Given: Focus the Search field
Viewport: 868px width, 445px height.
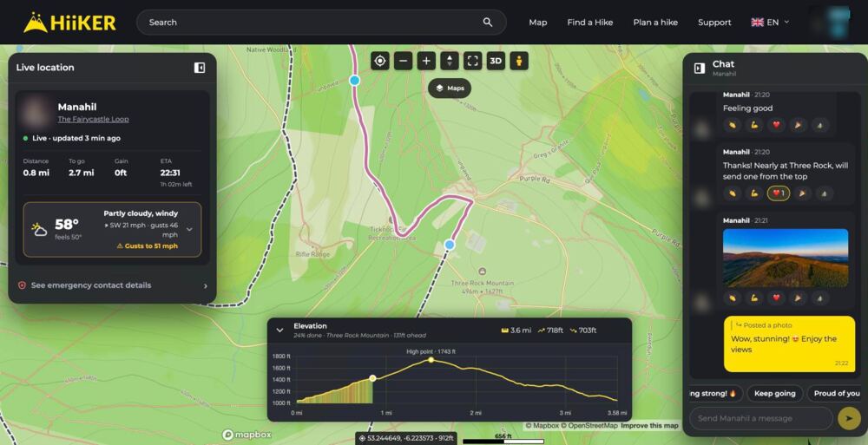Looking at the screenshot, I should pos(321,23).
